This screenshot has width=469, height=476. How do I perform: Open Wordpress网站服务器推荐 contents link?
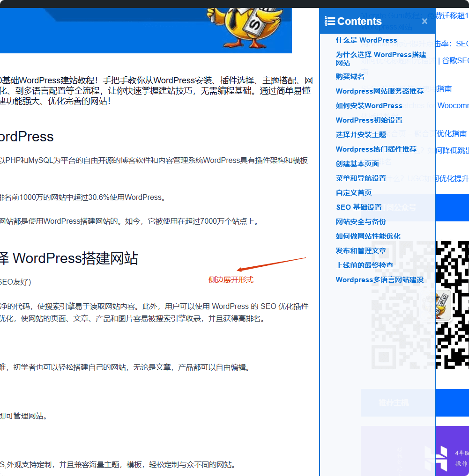[380, 91]
